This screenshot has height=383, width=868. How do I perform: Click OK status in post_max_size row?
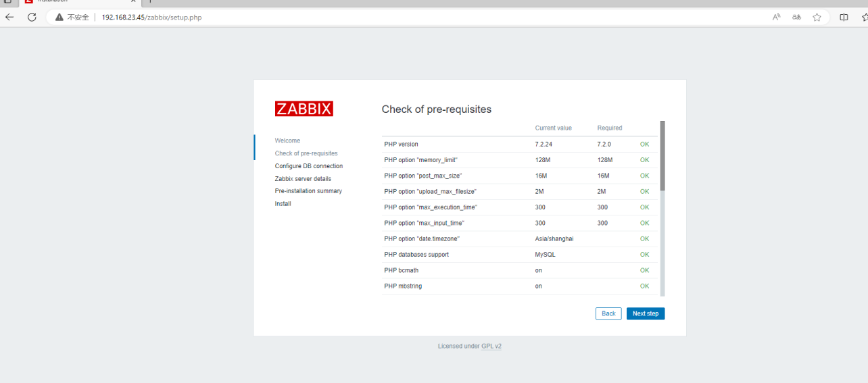tap(644, 176)
